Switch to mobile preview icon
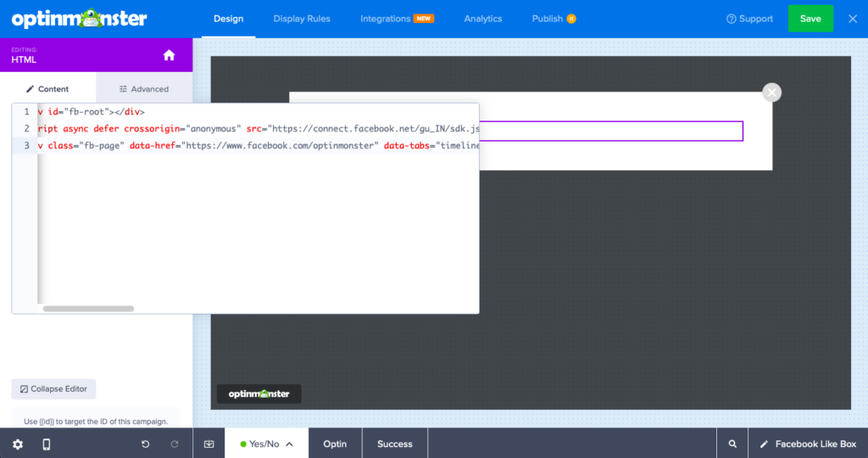The width and height of the screenshot is (868, 458). [47, 444]
